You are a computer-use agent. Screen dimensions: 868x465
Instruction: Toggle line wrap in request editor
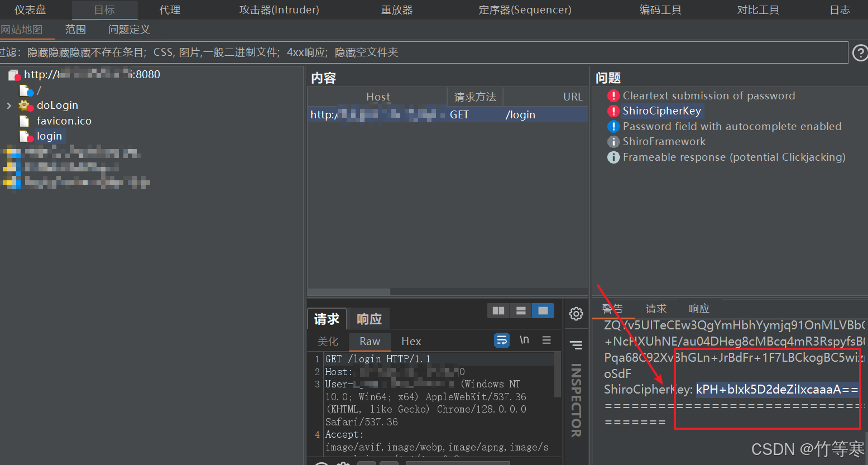(502, 340)
